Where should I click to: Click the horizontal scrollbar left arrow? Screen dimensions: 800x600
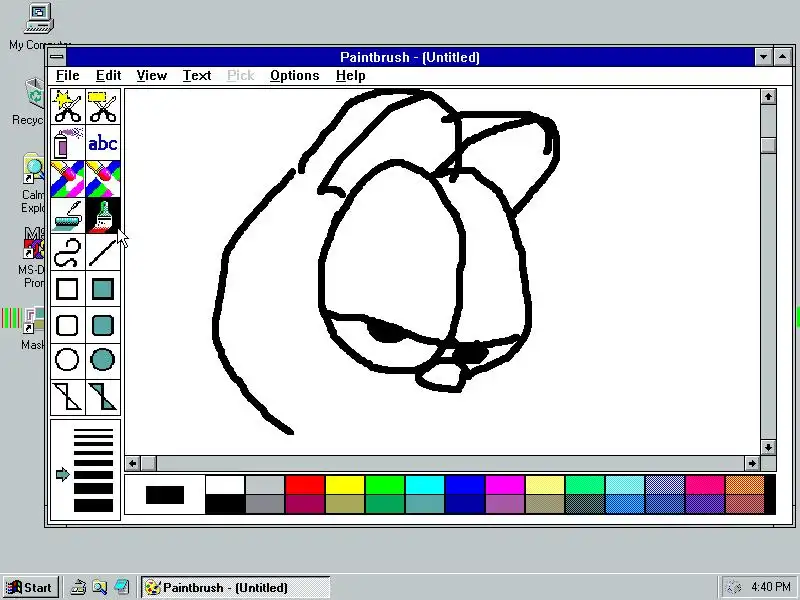[x=133, y=463]
